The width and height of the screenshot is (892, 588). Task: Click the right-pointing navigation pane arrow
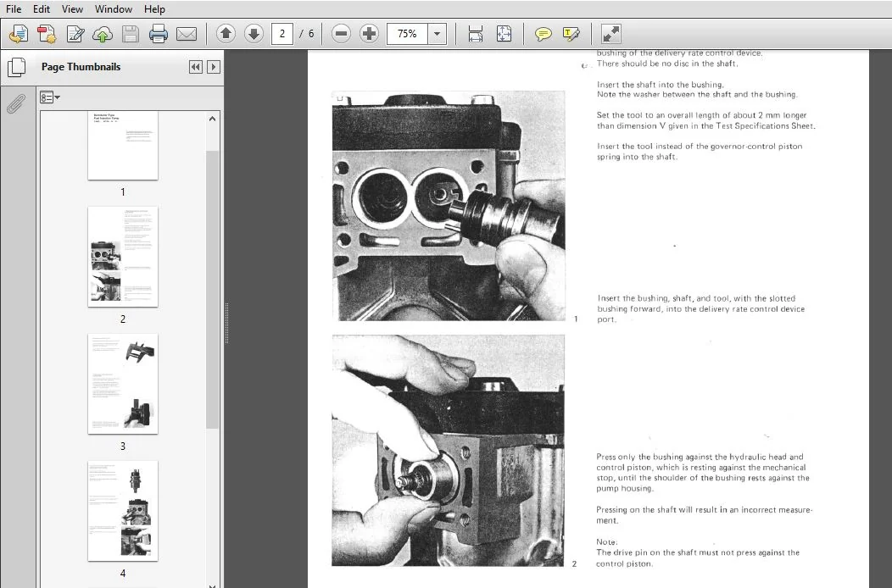pos(214,67)
